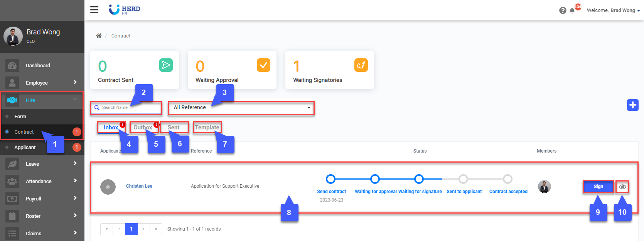Open Christen Lee applicant link
644x241 pixels.
(x=139, y=186)
